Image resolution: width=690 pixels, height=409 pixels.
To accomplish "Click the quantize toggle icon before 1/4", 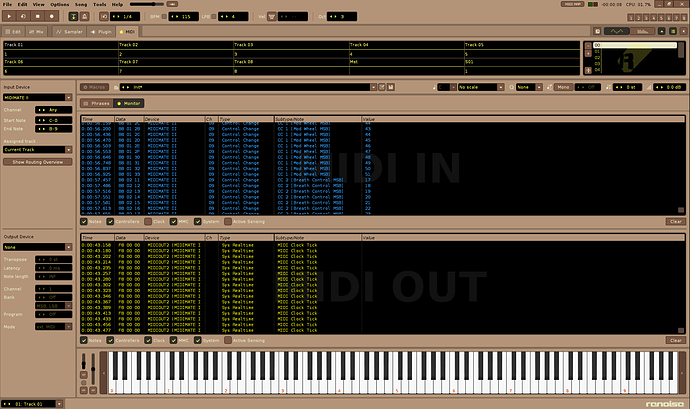I will tap(104, 17).
